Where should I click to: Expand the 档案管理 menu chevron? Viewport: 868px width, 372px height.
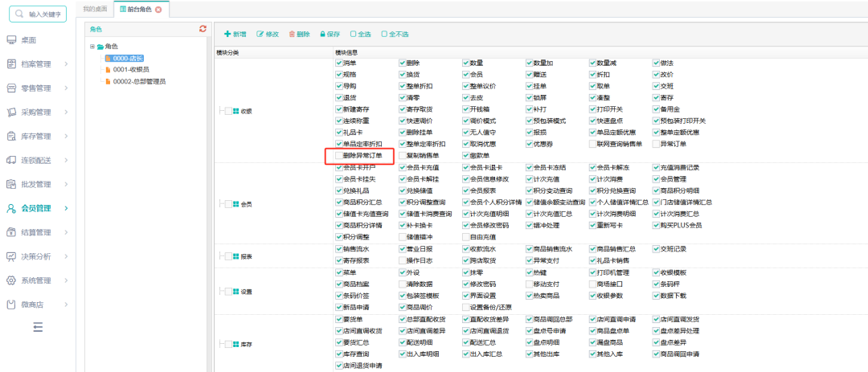point(66,64)
